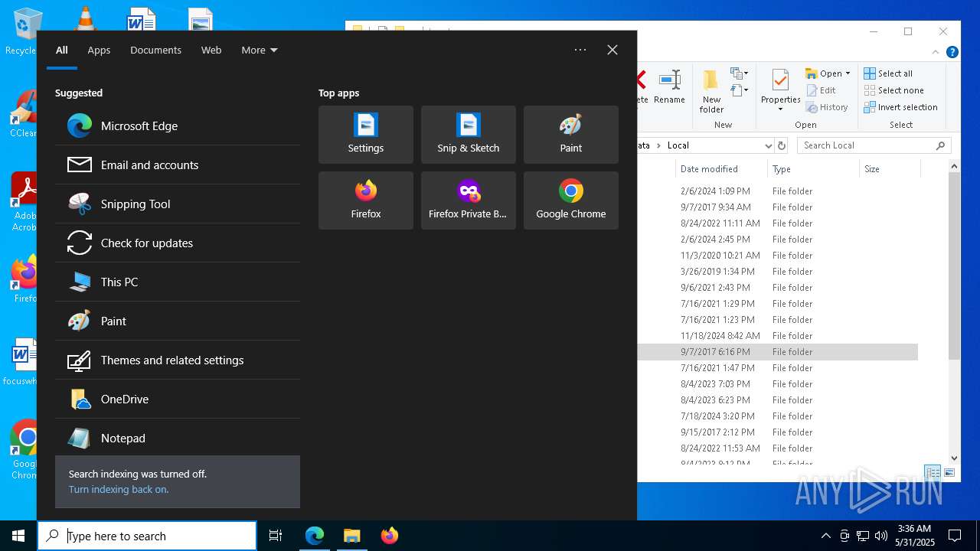The image size is (980, 551).
Task: Open network status in system tray
Action: [x=863, y=536]
